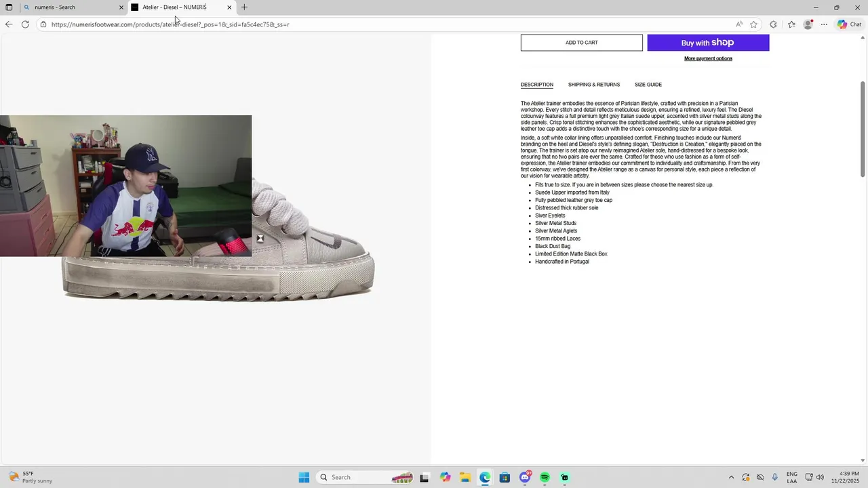Go back to the previous page

[9, 24]
